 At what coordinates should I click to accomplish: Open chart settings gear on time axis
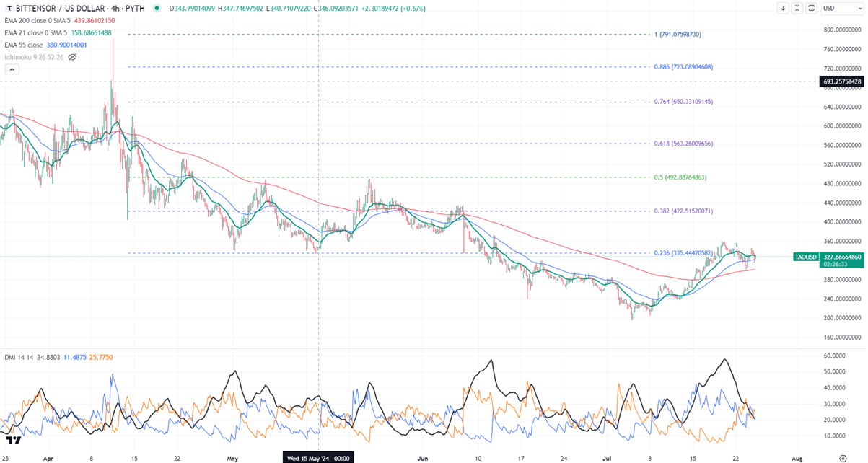pos(843,457)
